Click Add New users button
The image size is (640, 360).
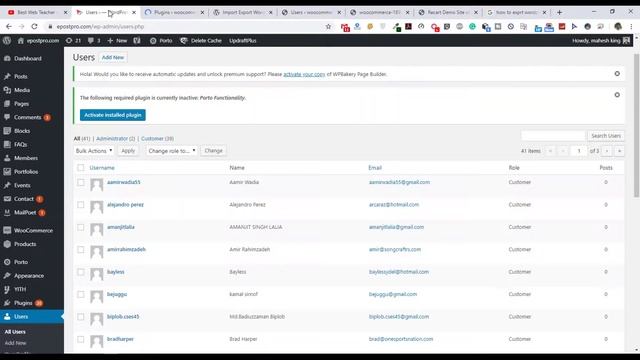[x=113, y=58]
